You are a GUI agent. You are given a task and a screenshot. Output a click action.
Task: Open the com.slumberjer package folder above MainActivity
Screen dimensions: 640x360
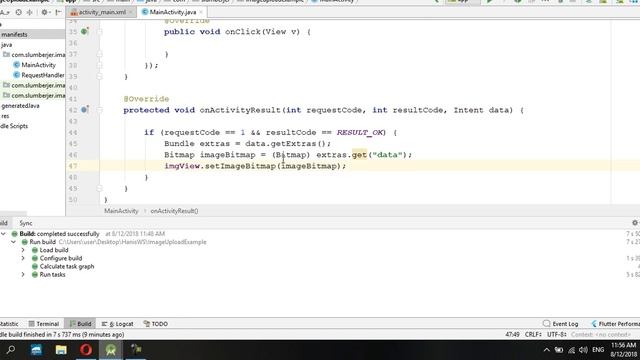34,55
